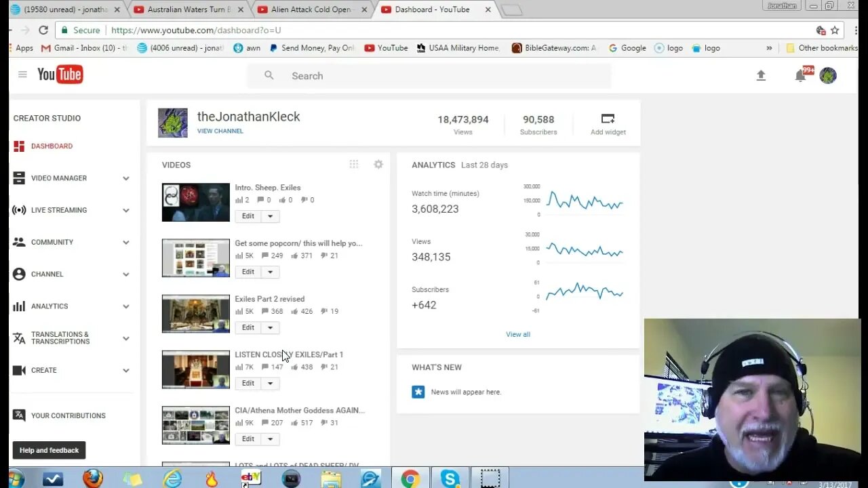Click theJonathanKleck channel avatar image

173,123
